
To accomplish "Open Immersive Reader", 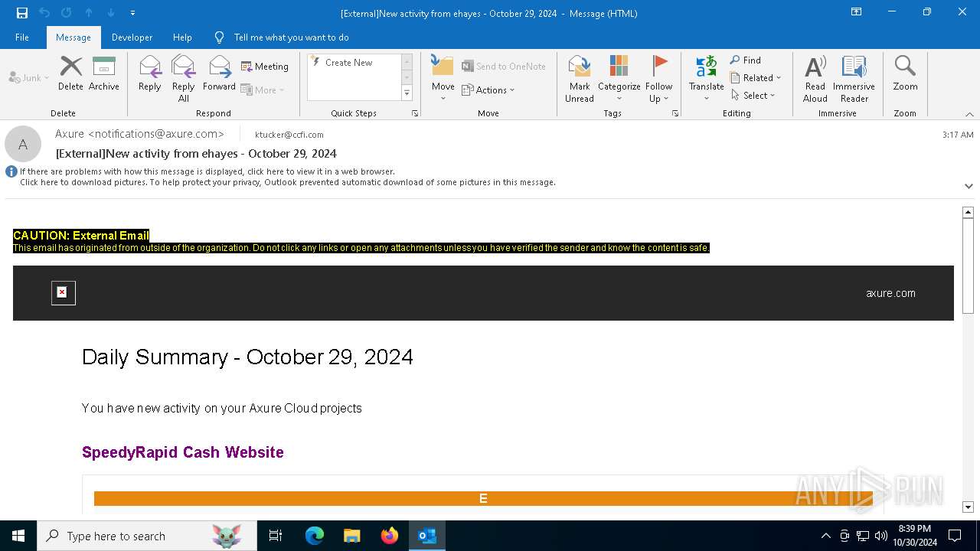I will pyautogui.click(x=854, y=79).
